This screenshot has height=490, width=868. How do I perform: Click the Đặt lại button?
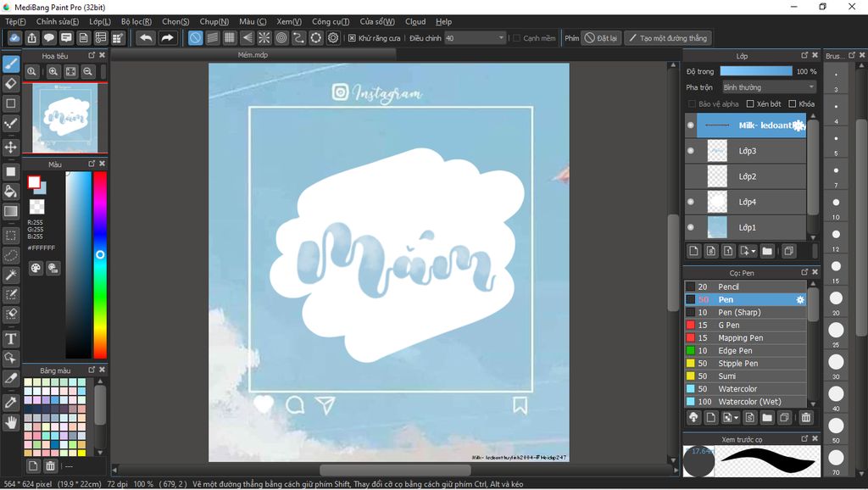[601, 38]
